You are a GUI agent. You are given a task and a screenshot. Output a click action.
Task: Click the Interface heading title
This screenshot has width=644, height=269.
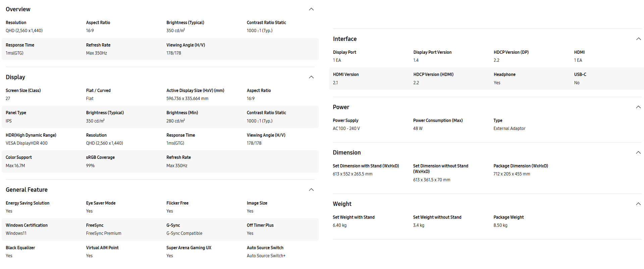click(x=344, y=39)
